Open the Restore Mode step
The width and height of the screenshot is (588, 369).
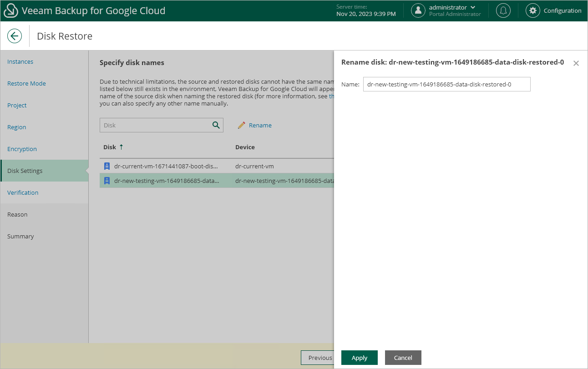click(26, 83)
